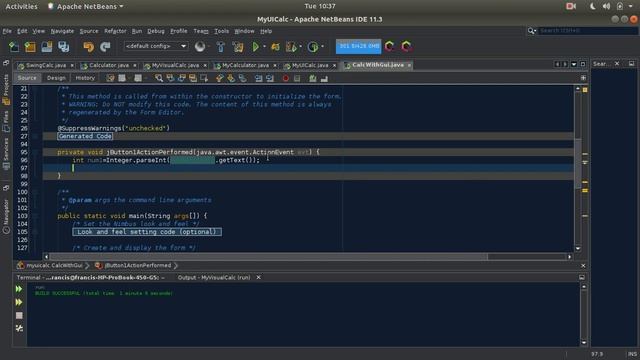
Task: Click the Find Selection magnifier icon
Action: 159,78
